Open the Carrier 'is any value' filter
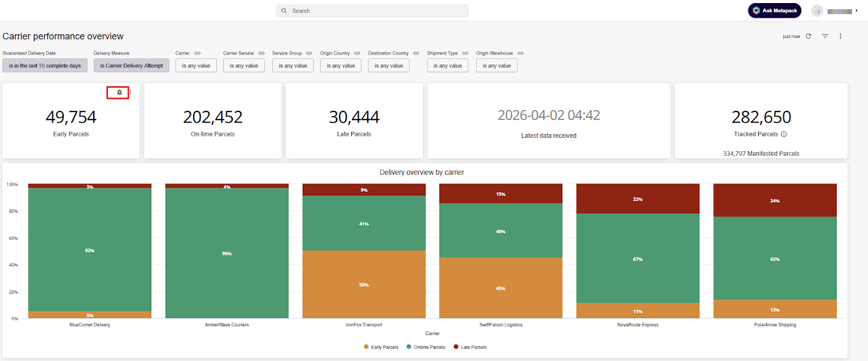 click(196, 65)
